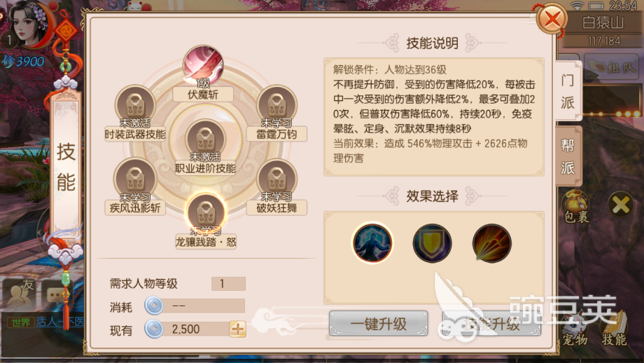Click the 一键升级 button
This screenshot has width=644, height=363.
(378, 324)
